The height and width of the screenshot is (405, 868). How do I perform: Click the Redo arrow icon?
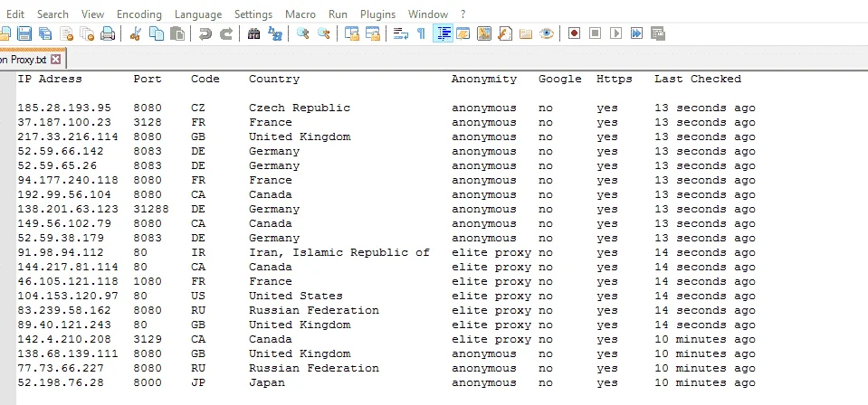pyautogui.click(x=226, y=33)
